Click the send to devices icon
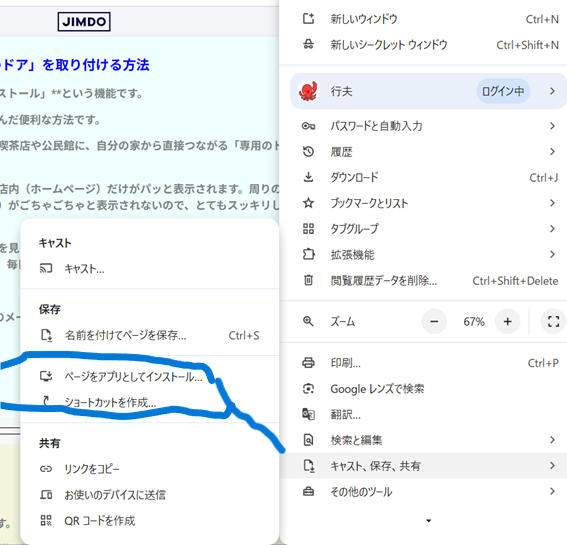This screenshot has height=545, width=567. tap(46, 494)
